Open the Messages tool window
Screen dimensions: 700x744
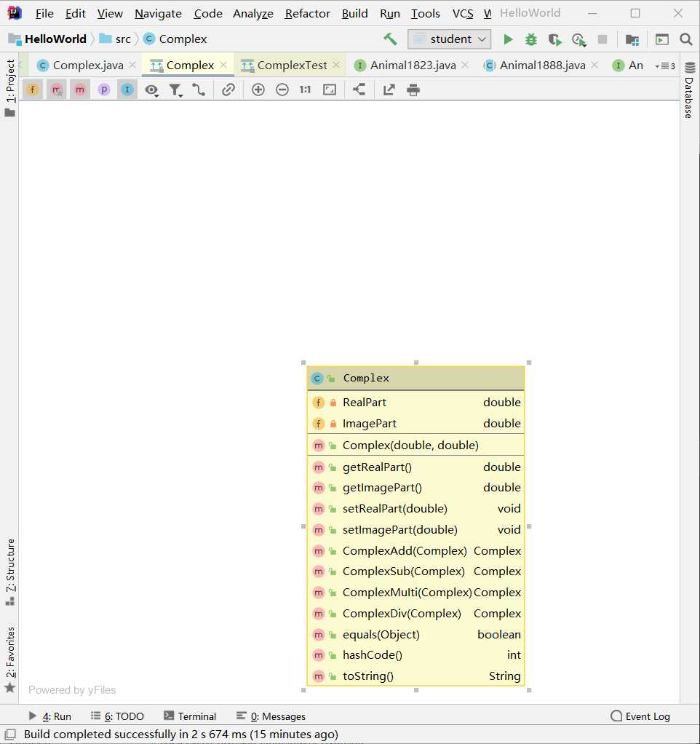(x=271, y=716)
